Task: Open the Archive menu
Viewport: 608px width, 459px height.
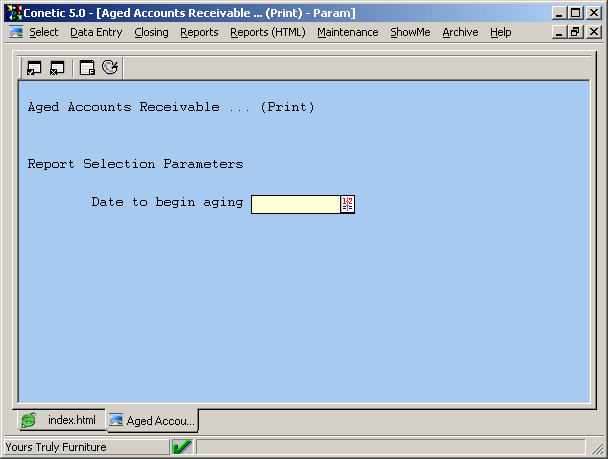Action: tap(460, 32)
